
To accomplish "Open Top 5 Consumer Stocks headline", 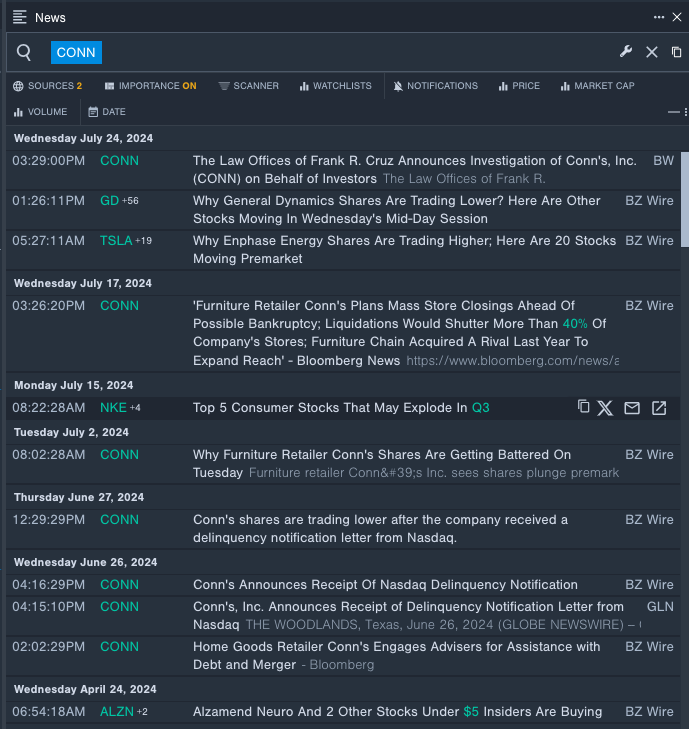I will [341, 408].
